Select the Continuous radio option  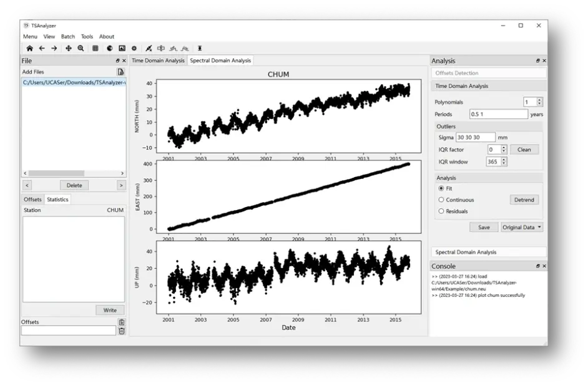441,200
